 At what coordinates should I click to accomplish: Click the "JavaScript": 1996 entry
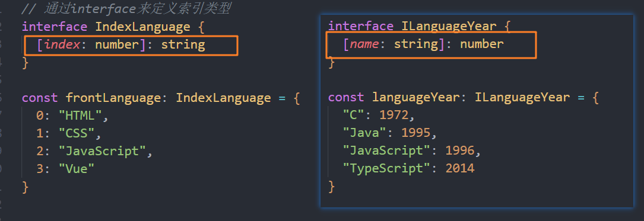[412, 150]
